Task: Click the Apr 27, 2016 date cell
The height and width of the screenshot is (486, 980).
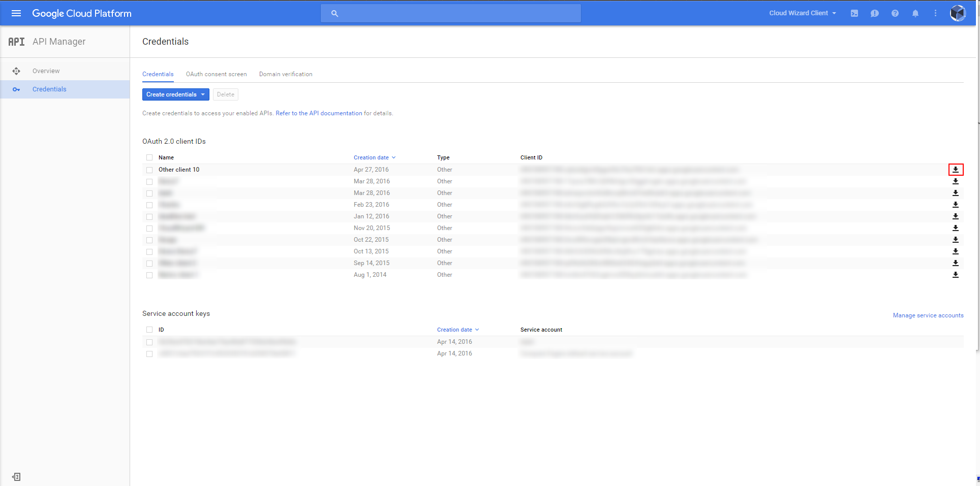Action: click(x=371, y=170)
